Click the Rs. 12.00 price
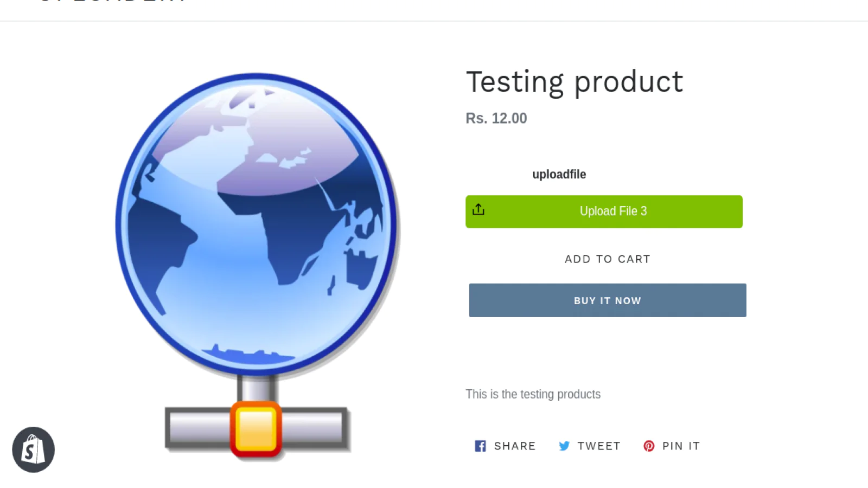The height and width of the screenshot is (488, 868). click(x=496, y=118)
